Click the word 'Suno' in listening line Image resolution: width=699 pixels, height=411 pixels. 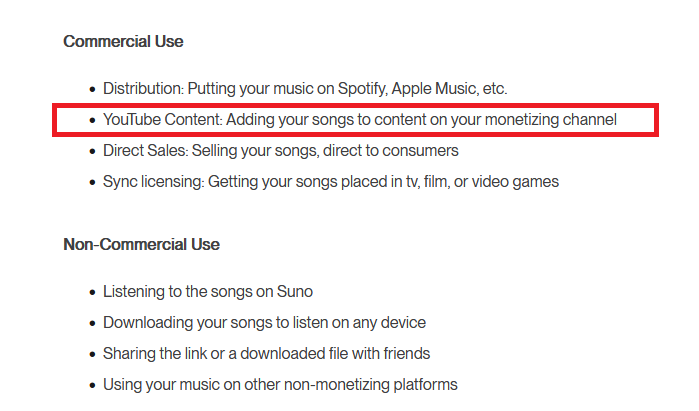295,292
